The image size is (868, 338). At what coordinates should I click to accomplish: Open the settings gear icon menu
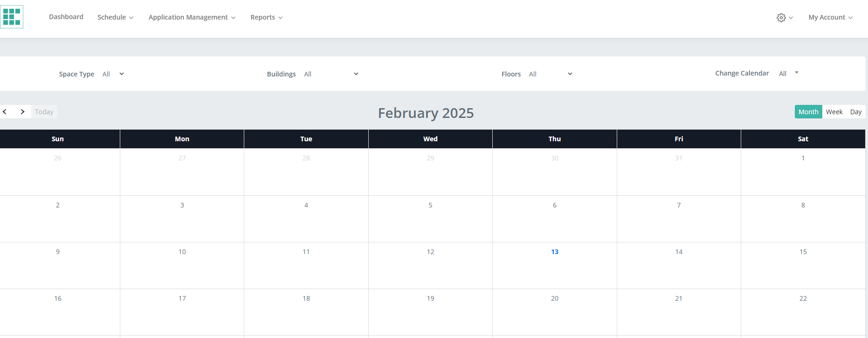point(784,18)
